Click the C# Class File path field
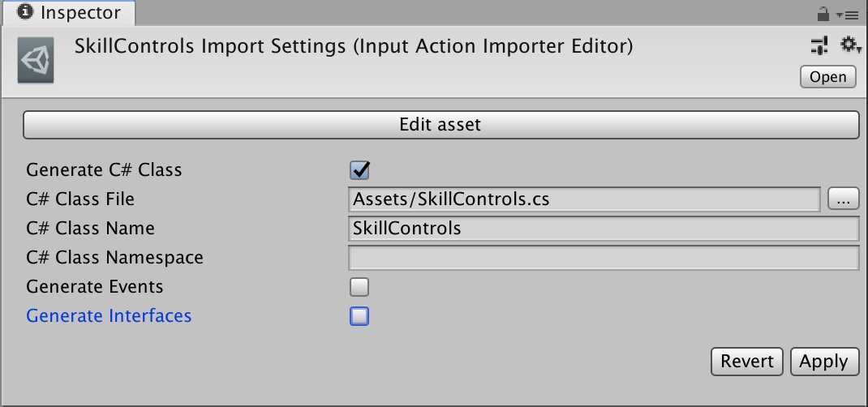Viewport: 868px width, 407px height. point(584,199)
